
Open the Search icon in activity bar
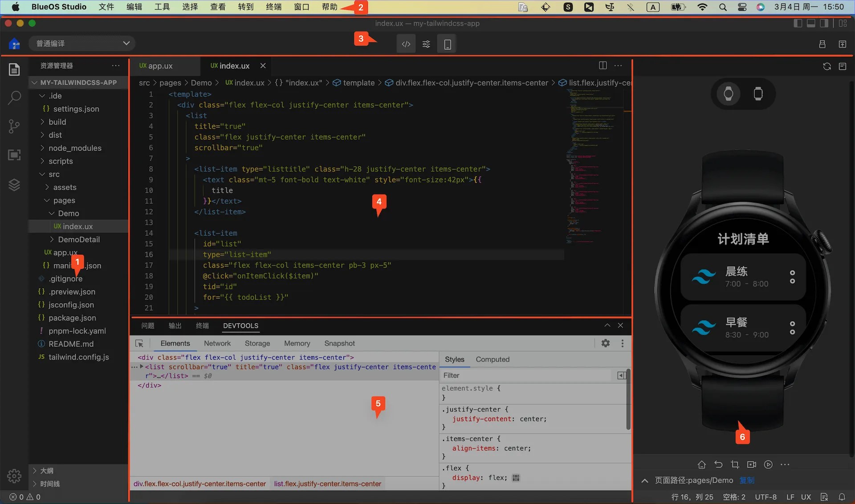coord(14,98)
